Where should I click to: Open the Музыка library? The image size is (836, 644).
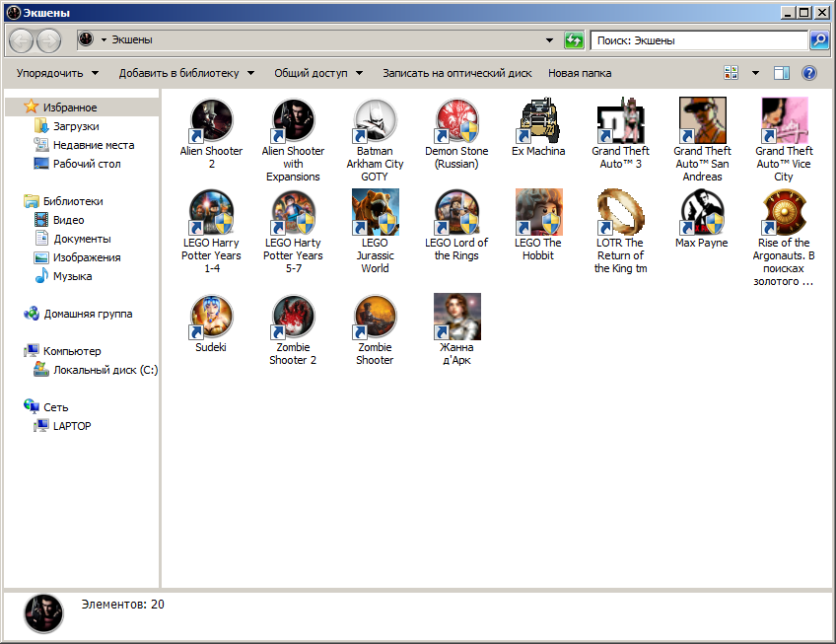(72, 276)
